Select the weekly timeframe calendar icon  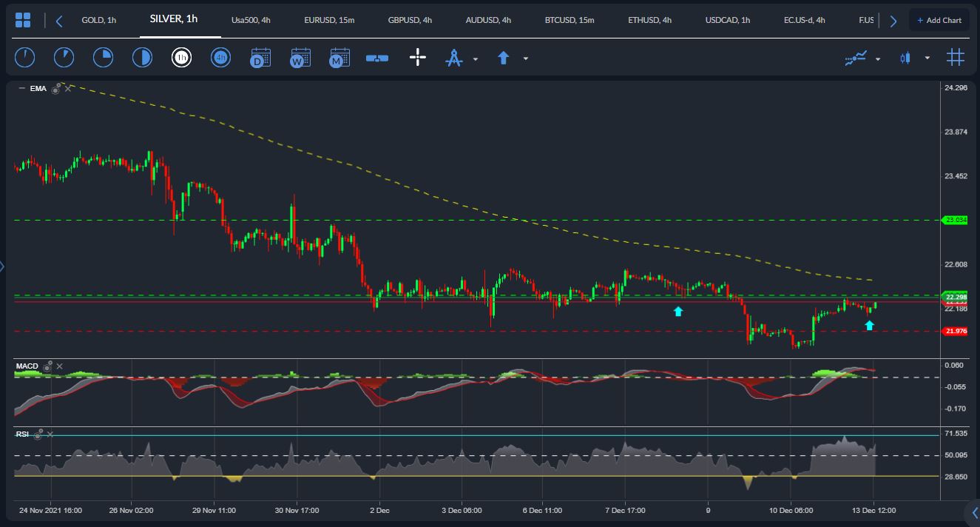coord(300,58)
